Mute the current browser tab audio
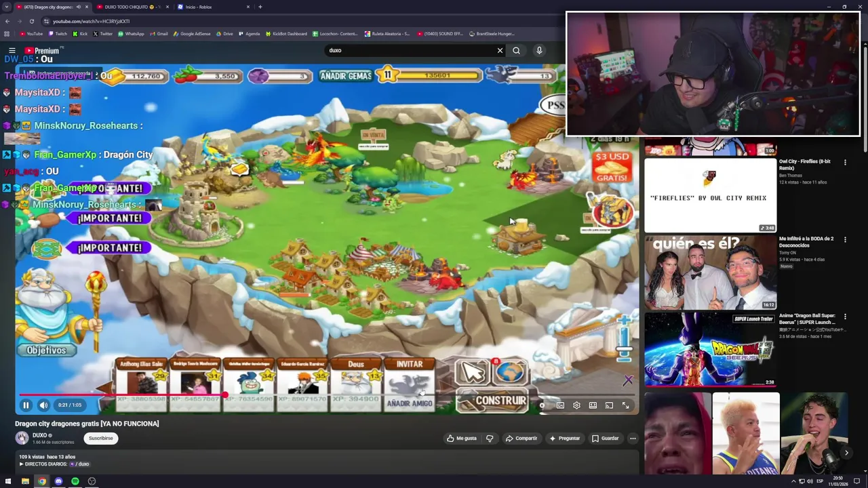The height and width of the screenshot is (488, 868). coord(78,7)
